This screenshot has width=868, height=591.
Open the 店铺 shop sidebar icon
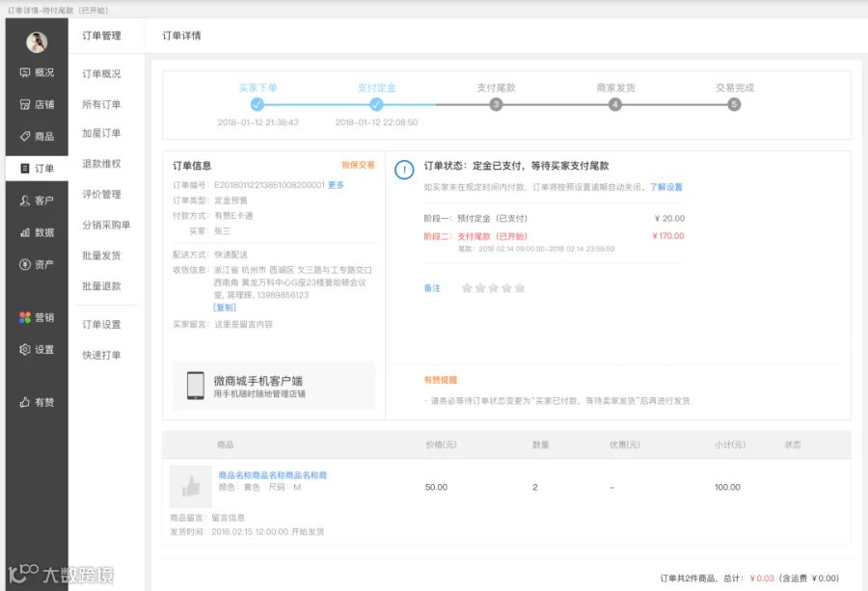(25, 104)
